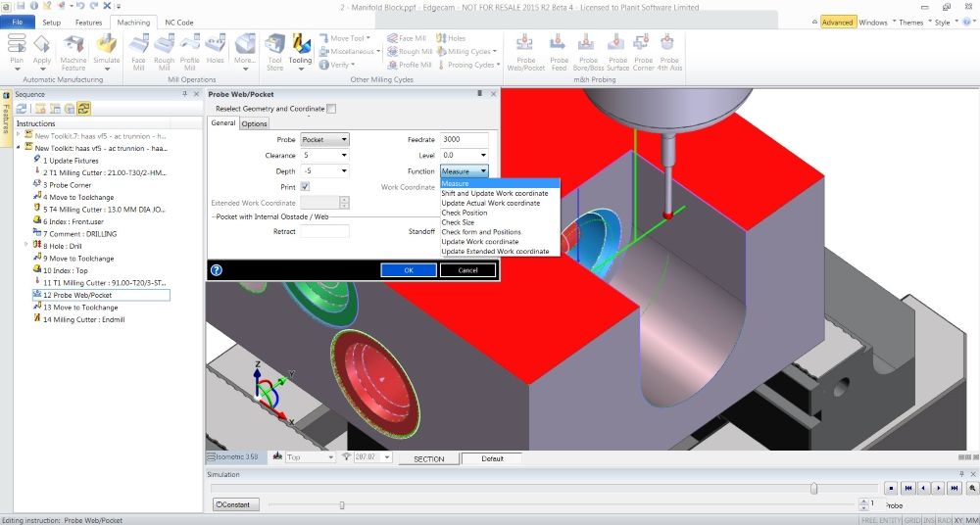The image size is (980, 525).
Task: Click the simulation progress slider handle
Action: click(x=813, y=487)
